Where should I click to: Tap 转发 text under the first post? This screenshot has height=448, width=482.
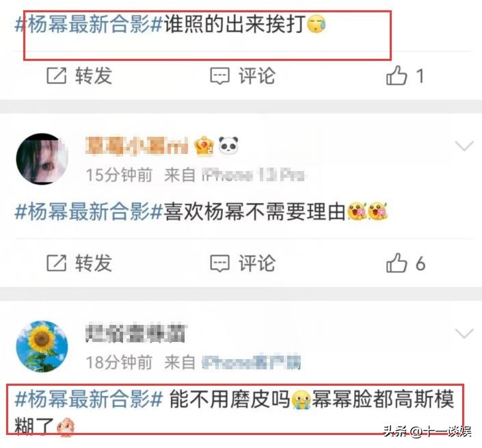pos(94,76)
